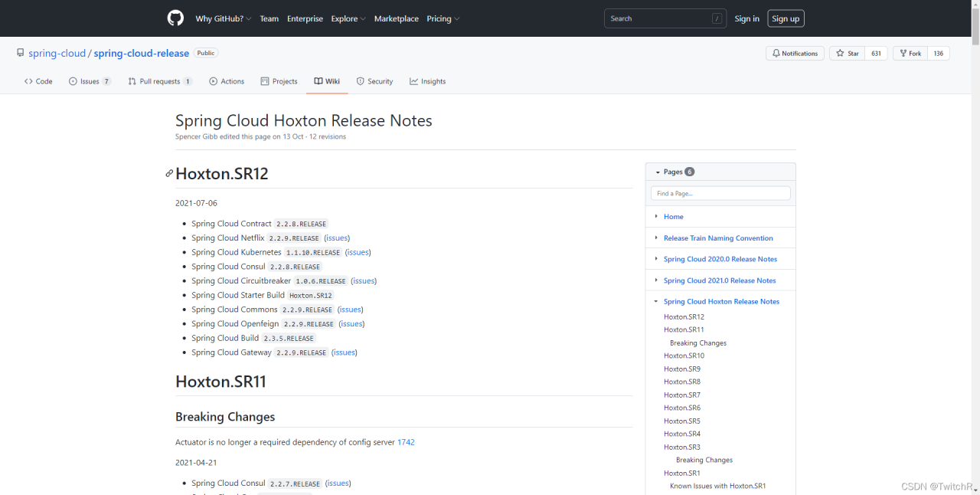View the Insights tab

[427, 81]
